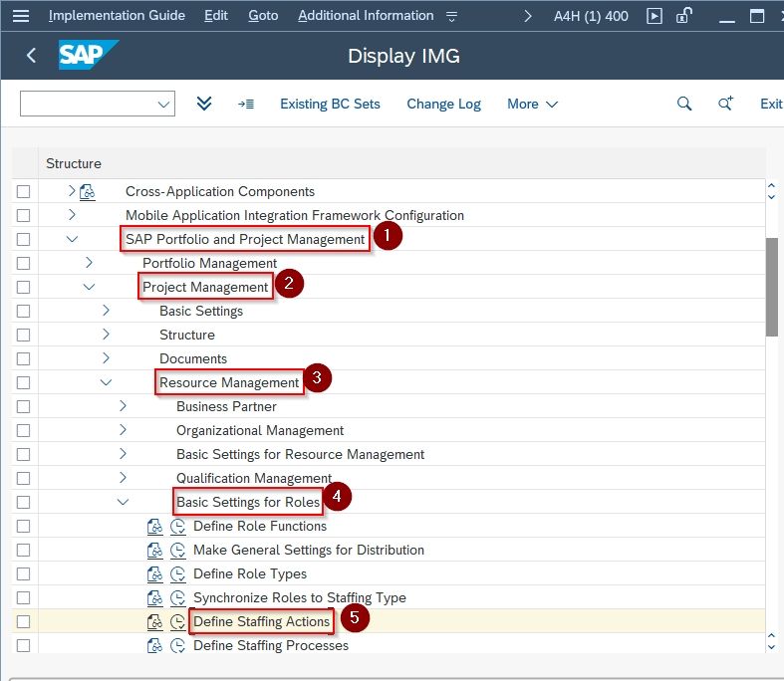Open documentation icon for Define Role Functions
Screen dimensions: 784x681
click(154, 526)
